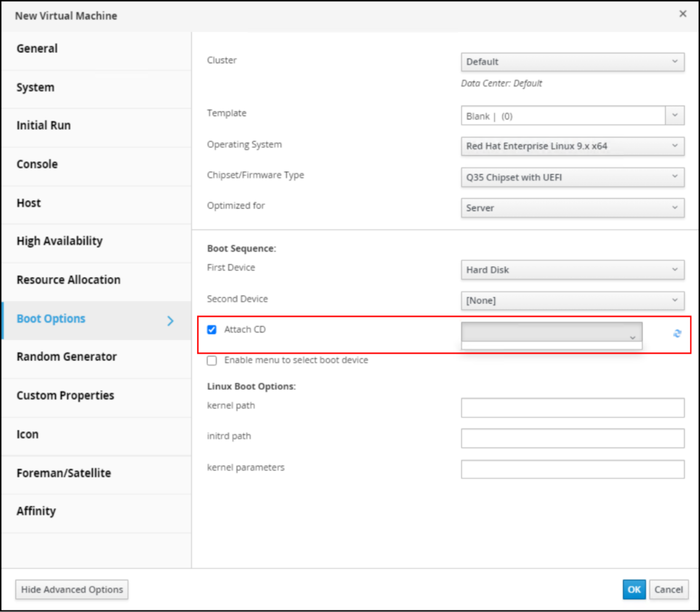Click the kernel parameters input field

pyautogui.click(x=573, y=469)
